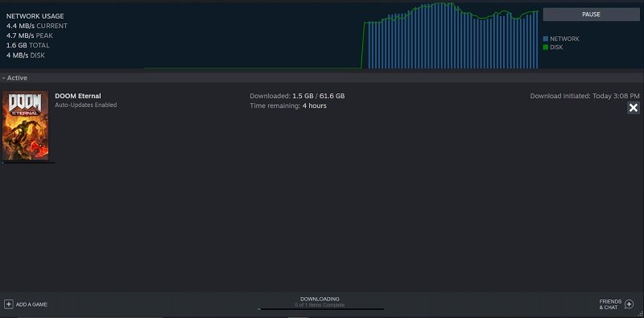Open the DOOM Eternal cover thumbnail
This screenshot has width=644, height=318.
26,126
